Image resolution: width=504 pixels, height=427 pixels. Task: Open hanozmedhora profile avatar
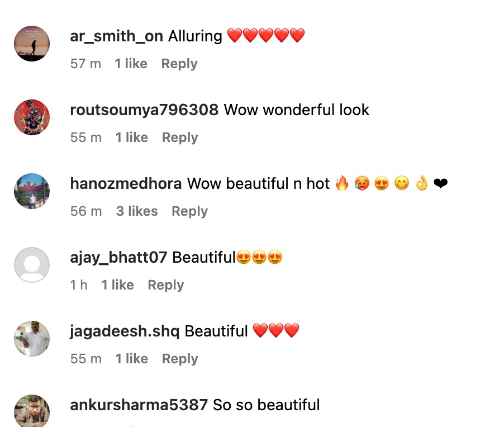pyautogui.click(x=32, y=191)
